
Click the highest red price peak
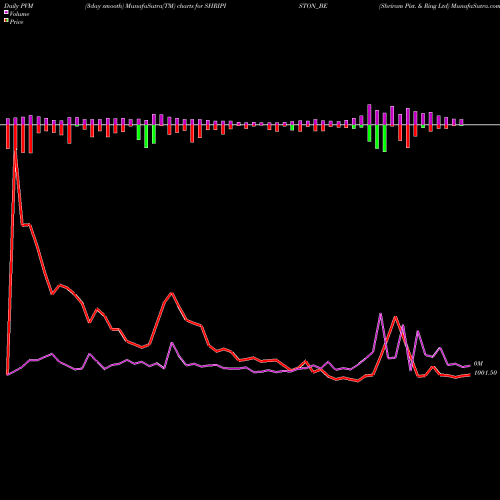pos(15,150)
